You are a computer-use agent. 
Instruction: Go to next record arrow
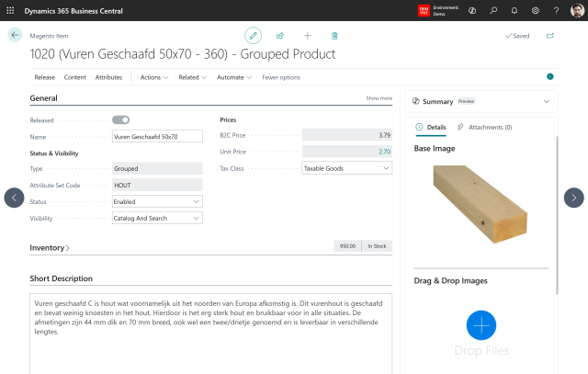[573, 198]
